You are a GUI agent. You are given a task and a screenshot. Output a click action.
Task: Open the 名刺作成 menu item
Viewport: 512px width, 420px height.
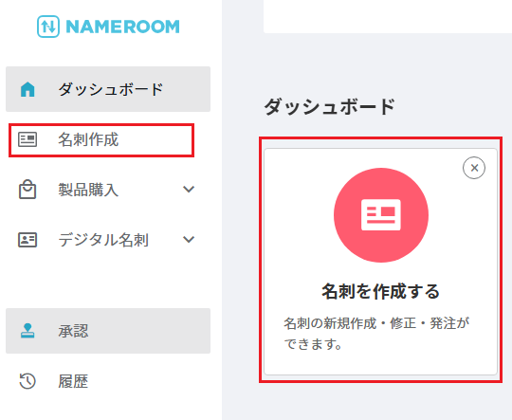point(101,140)
